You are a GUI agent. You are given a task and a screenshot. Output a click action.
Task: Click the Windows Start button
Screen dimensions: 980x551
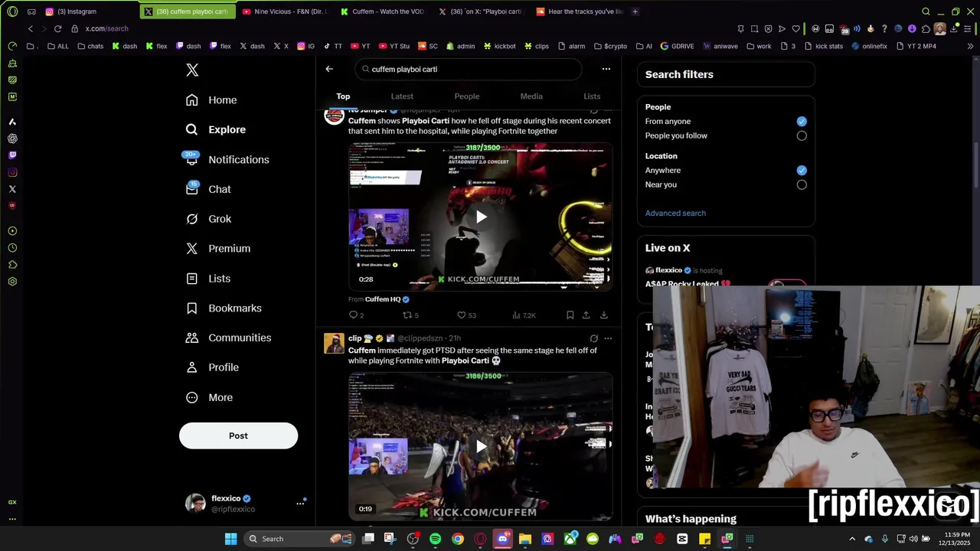(x=230, y=539)
